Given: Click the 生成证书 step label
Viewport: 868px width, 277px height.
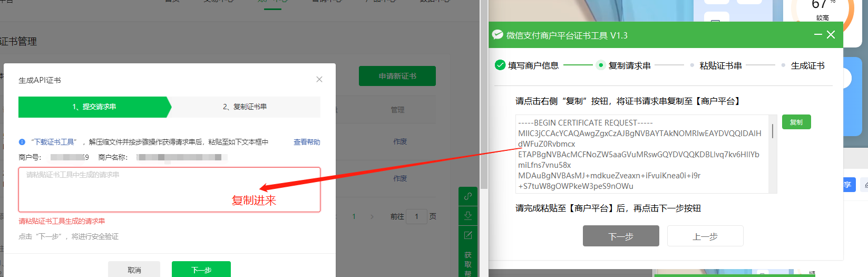Looking at the screenshot, I should click(x=808, y=65).
